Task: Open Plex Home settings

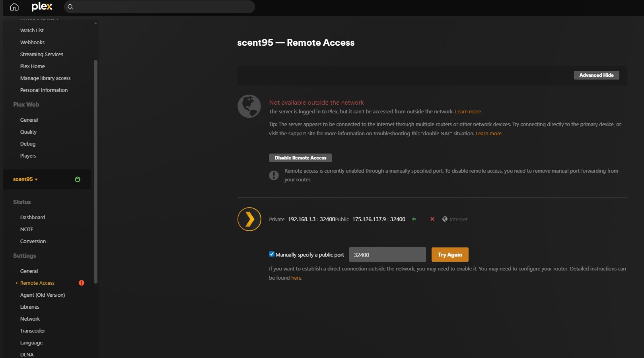Action: [x=32, y=66]
